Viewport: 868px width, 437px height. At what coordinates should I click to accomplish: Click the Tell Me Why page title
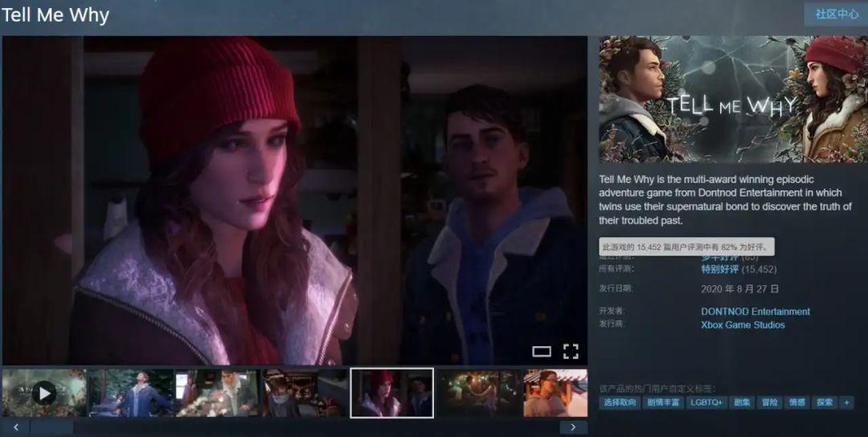pos(55,15)
